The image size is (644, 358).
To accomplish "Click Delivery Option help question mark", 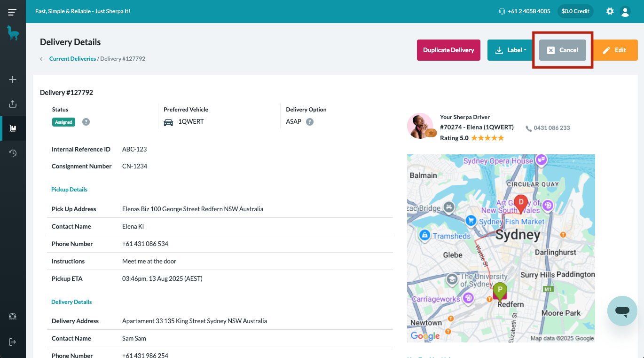I will [x=310, y=122].
